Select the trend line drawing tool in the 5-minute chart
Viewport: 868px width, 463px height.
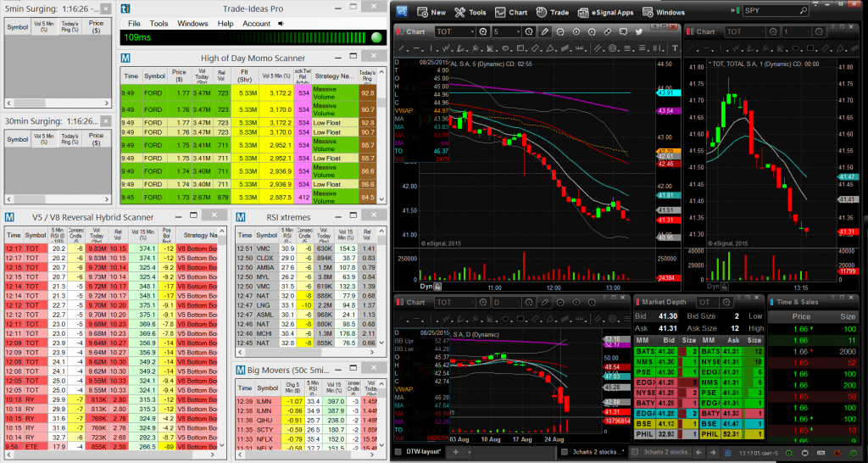point(401,48)
